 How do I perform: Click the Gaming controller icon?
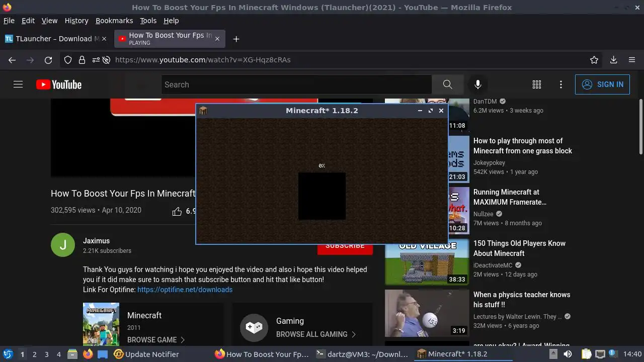[x=254, y=327]
